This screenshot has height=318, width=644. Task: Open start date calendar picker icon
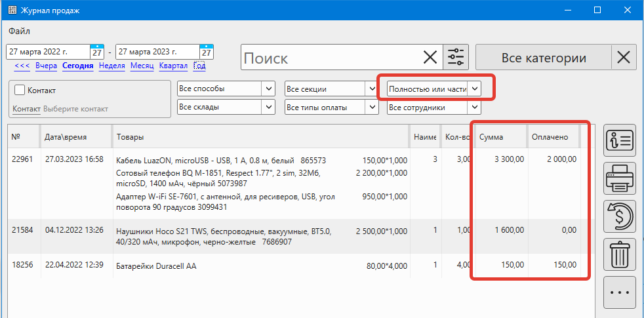(96, 52)
